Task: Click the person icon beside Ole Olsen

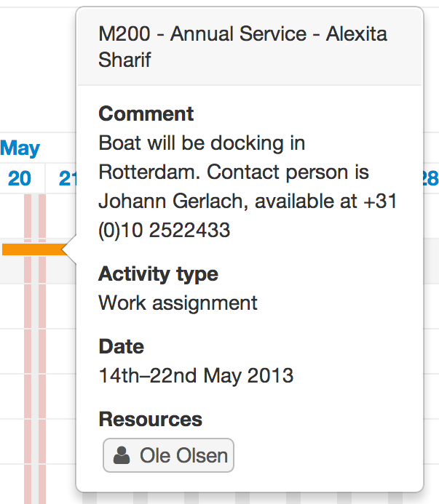Action: [x=122, y=455]
